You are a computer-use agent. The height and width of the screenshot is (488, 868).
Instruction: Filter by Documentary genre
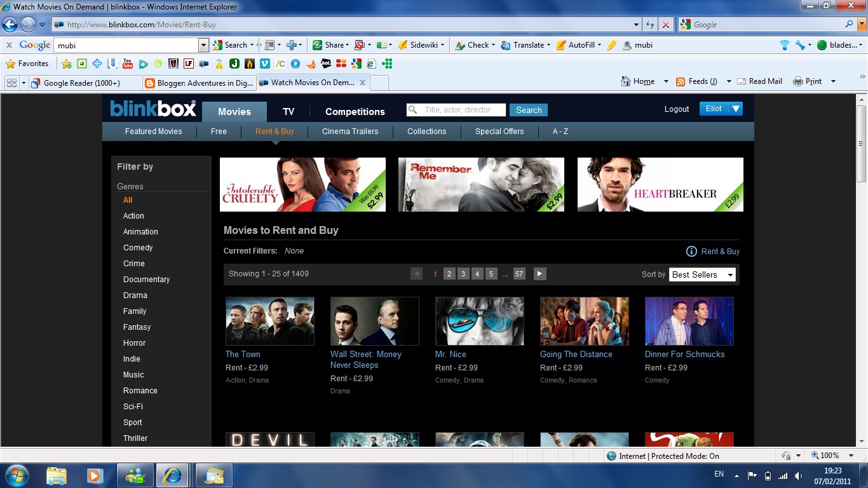tap(146, 280)
